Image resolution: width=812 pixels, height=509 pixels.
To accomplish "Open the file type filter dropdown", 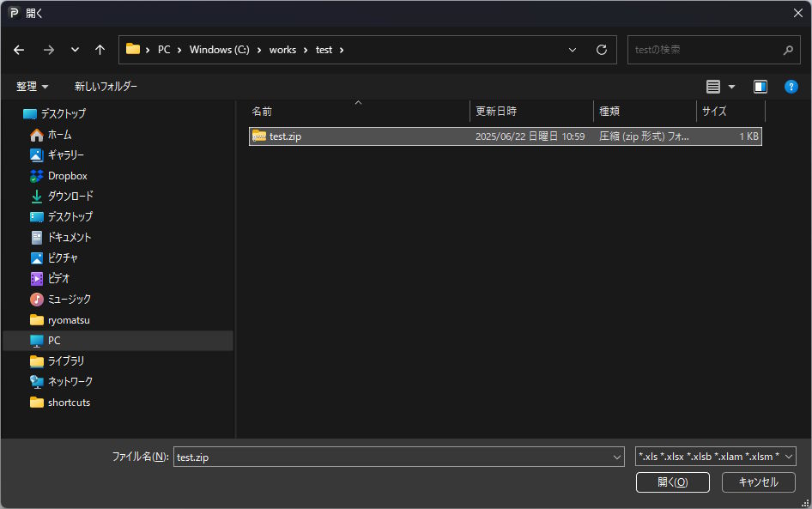I will coord(716,457).
